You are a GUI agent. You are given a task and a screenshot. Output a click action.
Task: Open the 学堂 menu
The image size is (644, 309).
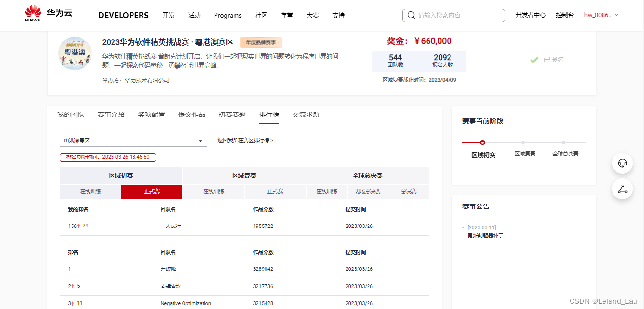coord(287,15)
